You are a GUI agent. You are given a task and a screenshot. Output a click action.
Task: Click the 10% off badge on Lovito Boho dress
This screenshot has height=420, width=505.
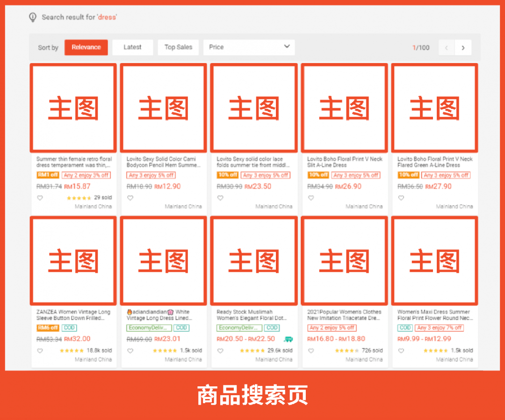[x=318, y=175]
